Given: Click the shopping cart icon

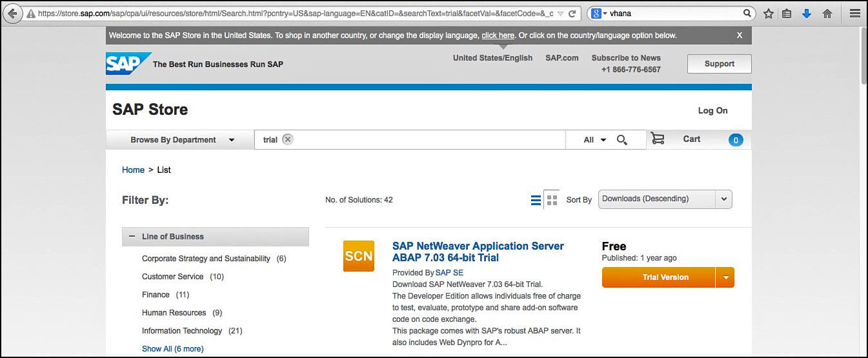Looking at the screenshot, I should pyautogui.click(x=658, y=139).
